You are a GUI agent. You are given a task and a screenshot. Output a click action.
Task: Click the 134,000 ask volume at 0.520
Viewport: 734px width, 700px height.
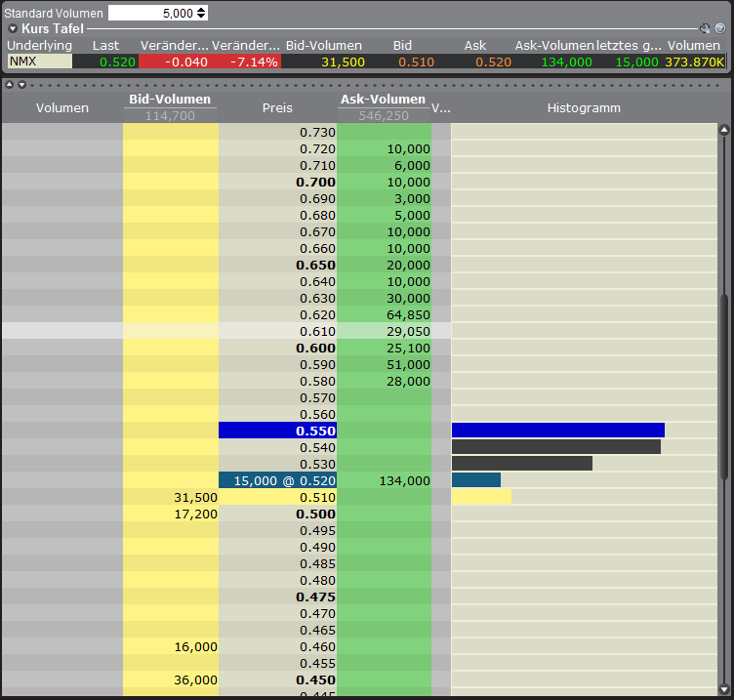[x=384, y=480]
